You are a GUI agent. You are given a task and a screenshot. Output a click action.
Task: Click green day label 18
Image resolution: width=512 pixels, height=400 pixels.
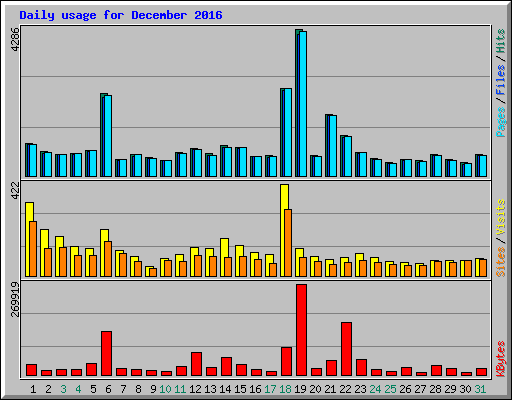click(x=285, y=389)
